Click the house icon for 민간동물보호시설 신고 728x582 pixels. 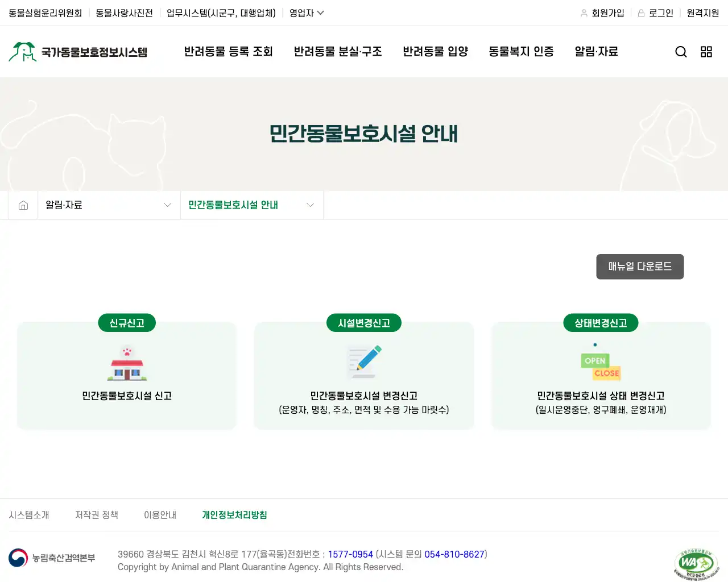tap(127, 363)
